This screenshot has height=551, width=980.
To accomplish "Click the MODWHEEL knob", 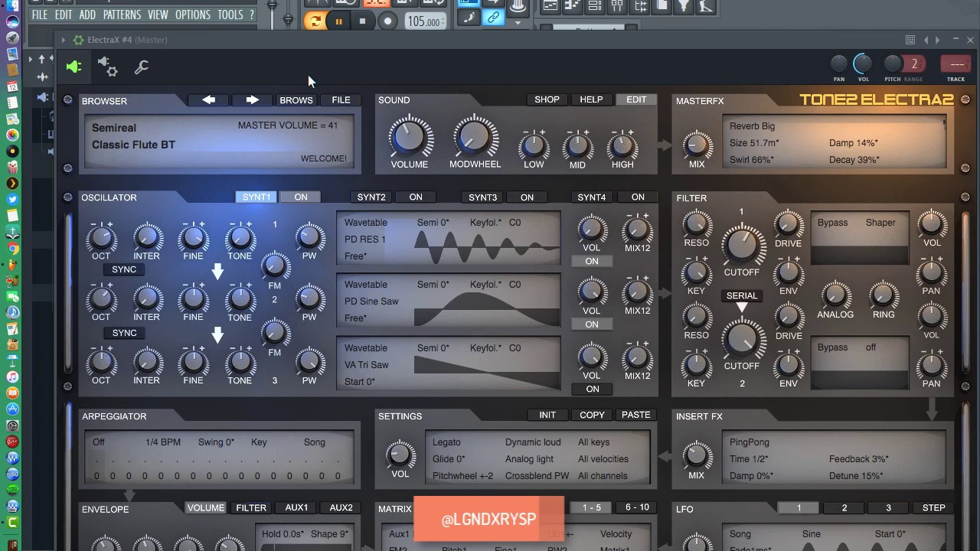I will click(x=475, y=136).
